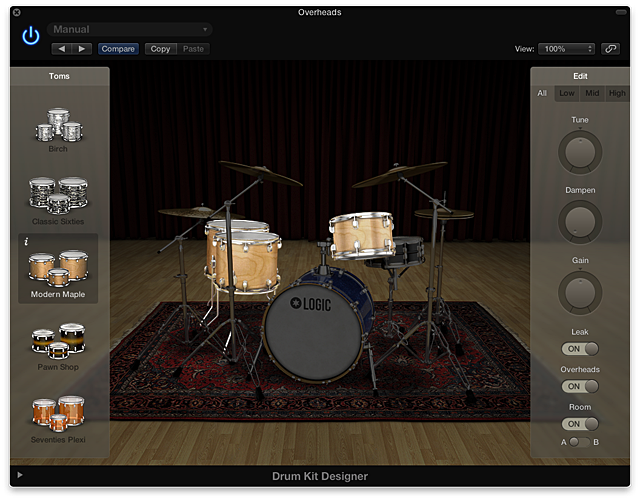Screen dimensions: 640x500
Task: Select the All tab in Edit
Action: pos(542,93)
